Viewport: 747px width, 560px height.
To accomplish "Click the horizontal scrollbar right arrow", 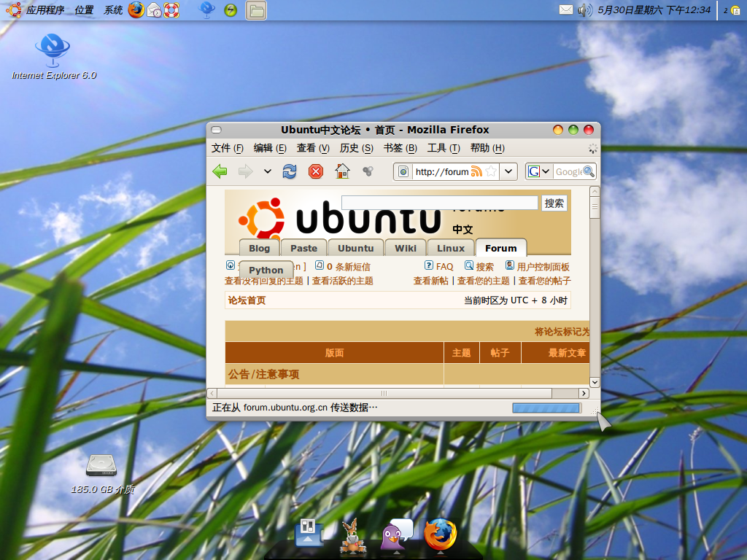I will tap(584, 393).
